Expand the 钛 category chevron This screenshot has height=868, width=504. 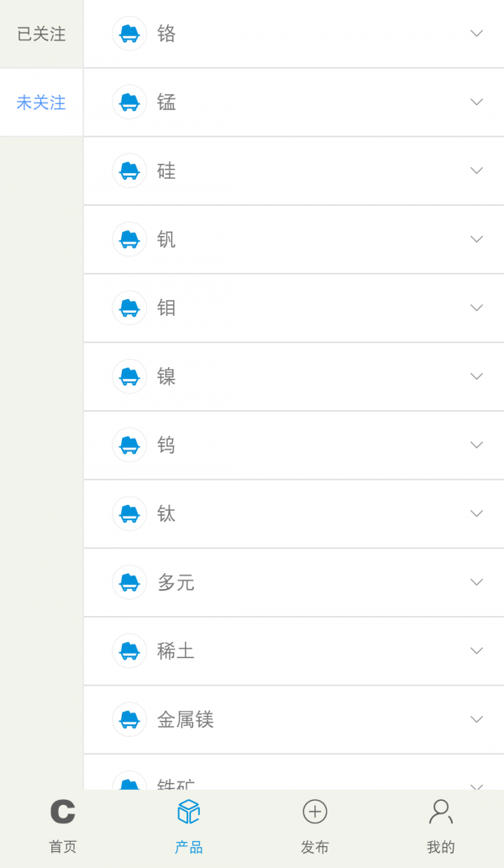pyautogui.click(x=476, y=513)
